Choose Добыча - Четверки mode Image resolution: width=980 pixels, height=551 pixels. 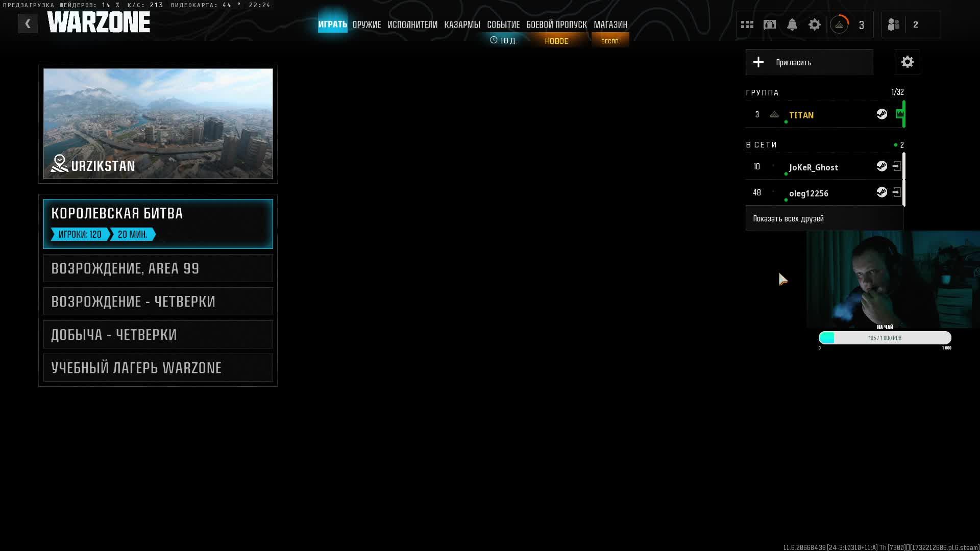point(158,335)
